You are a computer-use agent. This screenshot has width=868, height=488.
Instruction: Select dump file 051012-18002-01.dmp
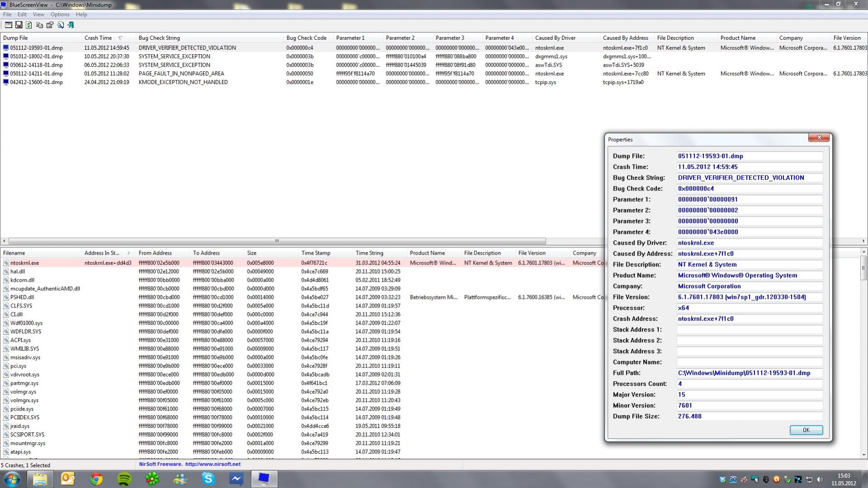[x=36, y=57]
